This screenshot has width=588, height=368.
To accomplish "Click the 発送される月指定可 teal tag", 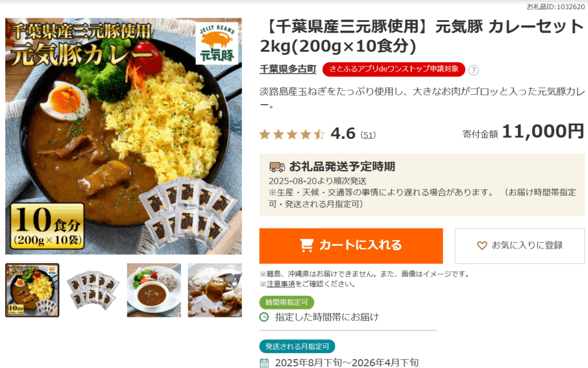I will (297, 346).
